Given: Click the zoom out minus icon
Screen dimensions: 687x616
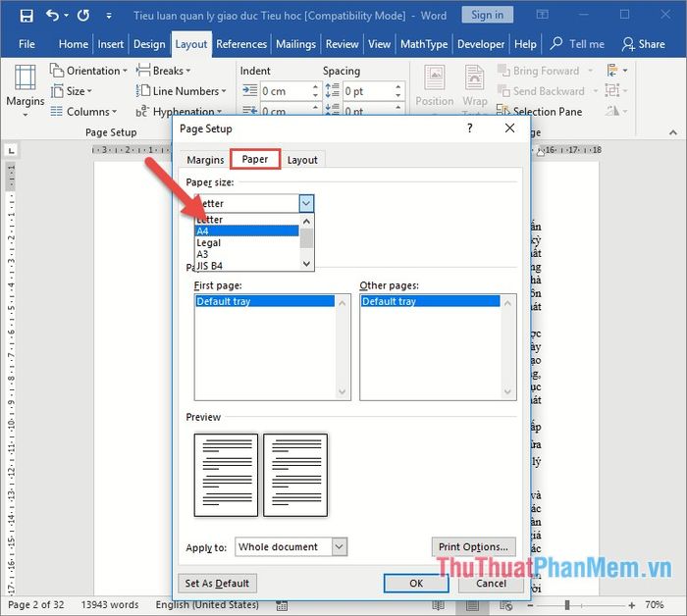Looking at the screenshot, I should click(530, 605).
